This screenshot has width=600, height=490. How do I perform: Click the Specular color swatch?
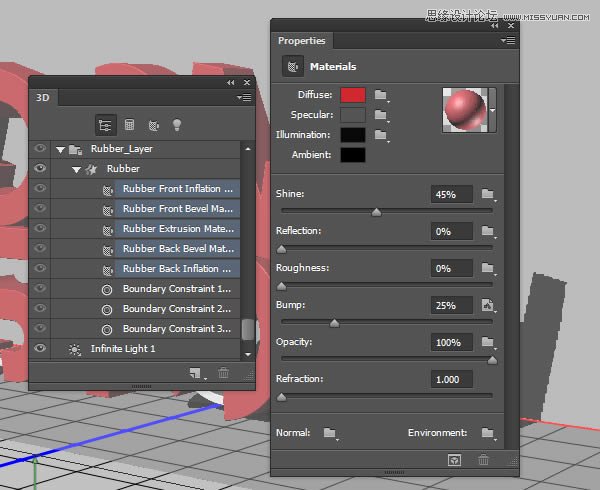(x=353, y=115)
